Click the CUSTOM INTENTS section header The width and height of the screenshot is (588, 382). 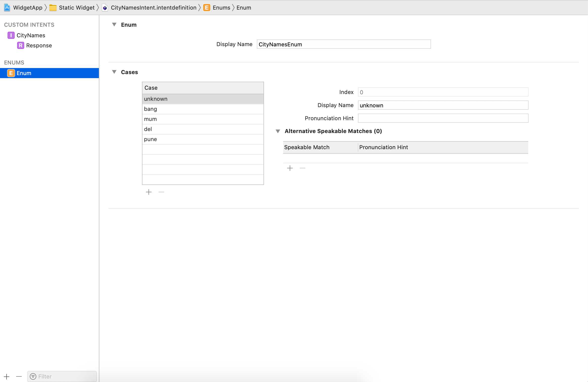[29, 25]
